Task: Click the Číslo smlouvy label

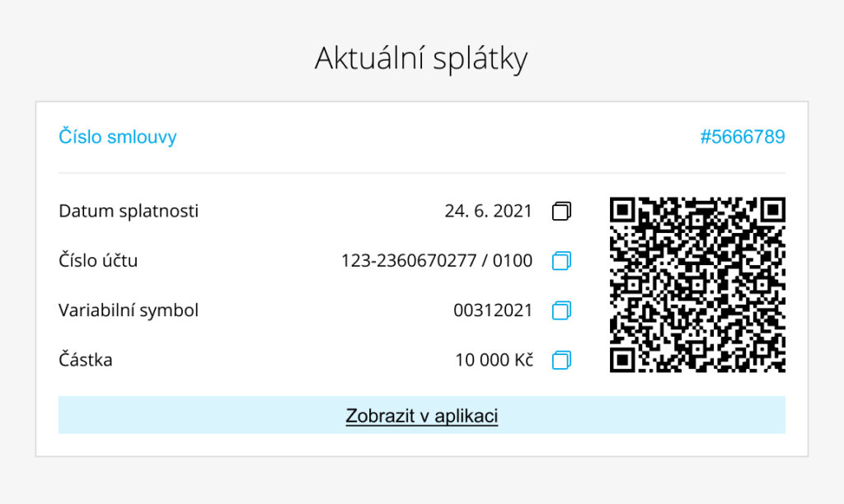Action: coord(117,137)
